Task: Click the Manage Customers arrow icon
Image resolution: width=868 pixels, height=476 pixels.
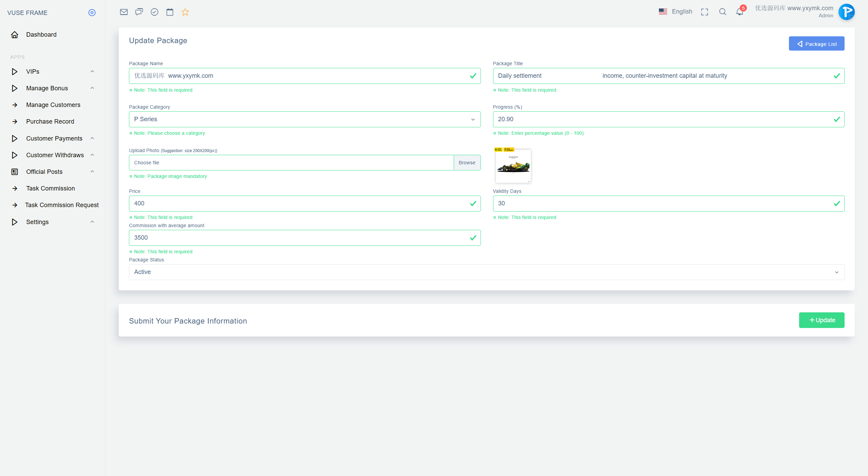Action: point(15,105)
